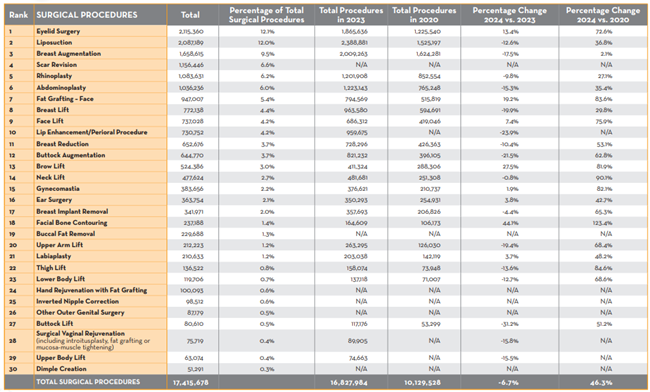Click Hand Rejuvenation with Fat Grafting label
The width and height of the screenshot is (650, 392).
coord(92,290)
